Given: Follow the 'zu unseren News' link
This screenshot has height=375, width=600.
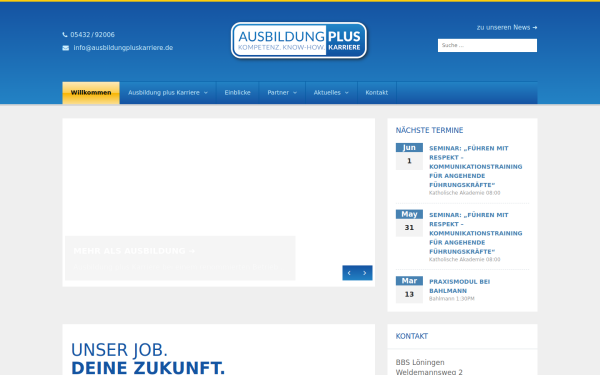Looking at the screenshot, I should [507, 28].
